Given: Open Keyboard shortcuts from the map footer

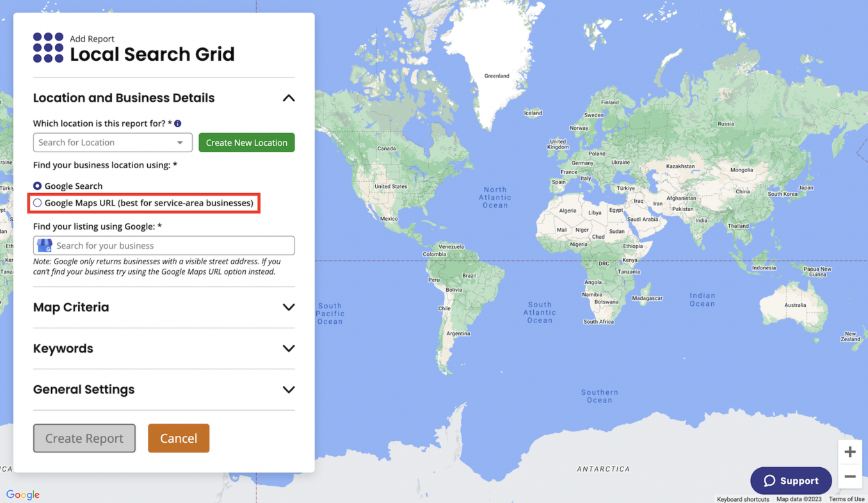Looking at the screenshot, I should [x=743, y=499].
